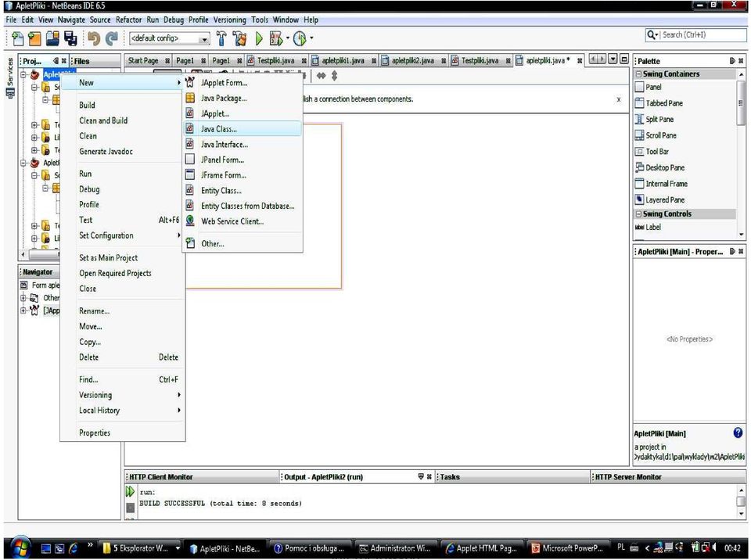This screenshot has width=751, height=560.
Task: Open the Services side panel
Action: pyautogui.click(x=9, y=77)
